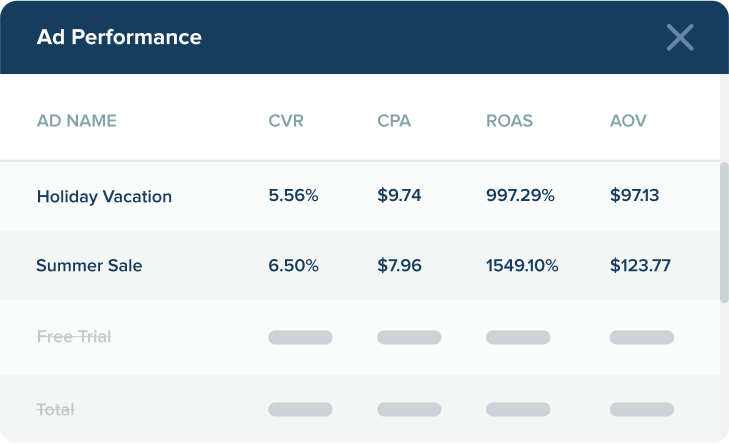
Task: Click Summer Sale ROAS value 1549.10%
Action: (522, 266)
